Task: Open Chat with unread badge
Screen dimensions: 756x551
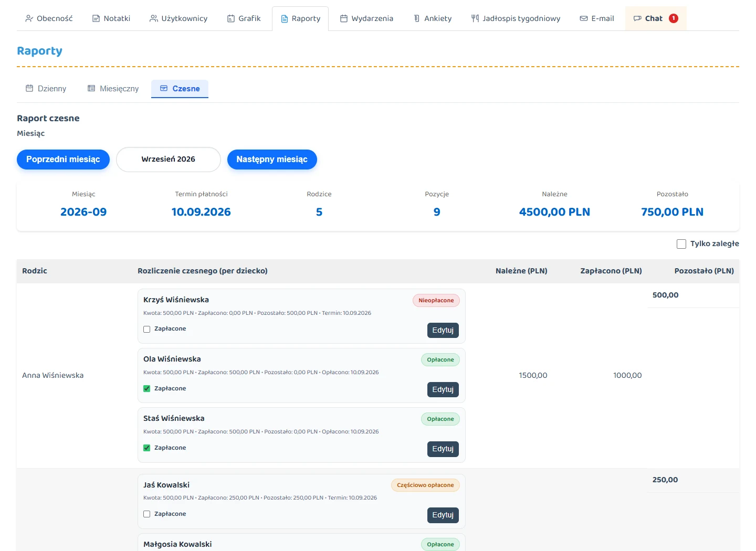Action: tap(656, 18)
